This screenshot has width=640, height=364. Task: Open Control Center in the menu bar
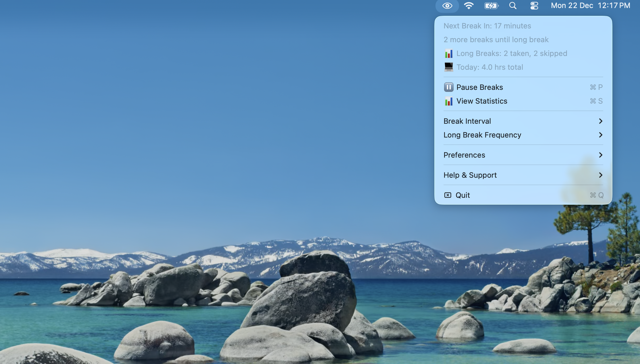point(534,5)
